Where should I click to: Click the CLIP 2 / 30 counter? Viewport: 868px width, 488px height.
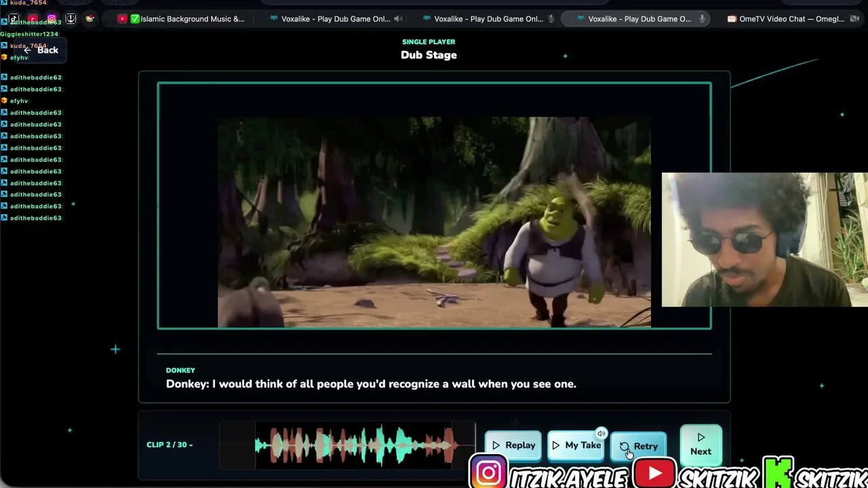170,445
